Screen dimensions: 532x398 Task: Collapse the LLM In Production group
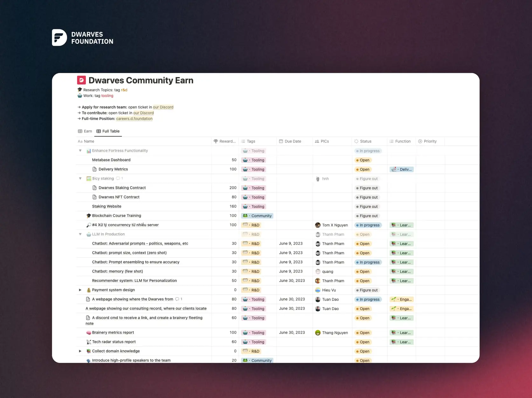[80, 234]
